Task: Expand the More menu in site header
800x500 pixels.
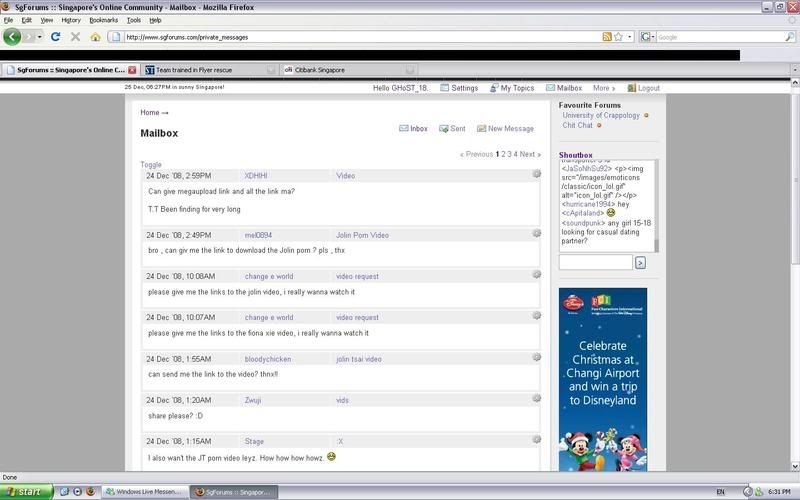Action: (603, 88)
